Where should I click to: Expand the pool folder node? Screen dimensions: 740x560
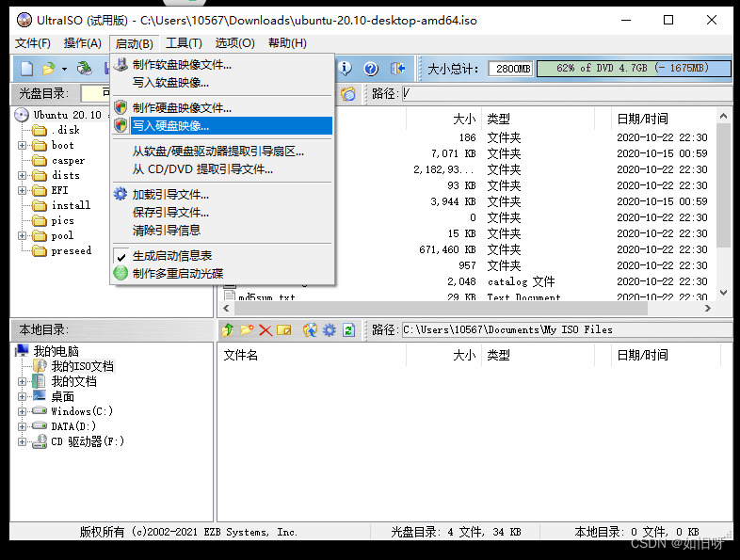[23, 236]
